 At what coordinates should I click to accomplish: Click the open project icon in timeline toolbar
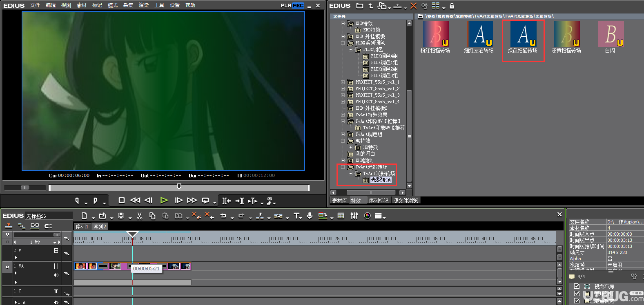(x=103, y=216)
